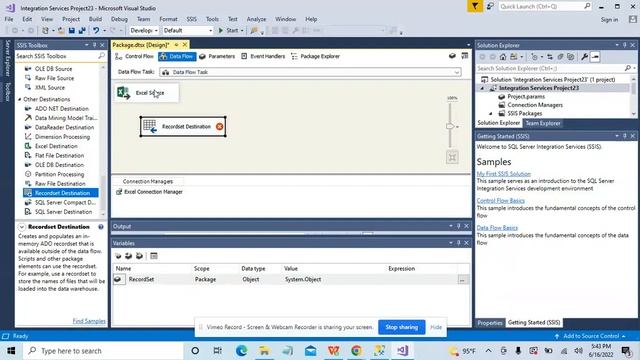Select SQL Server Destination item

pos(63,212)
